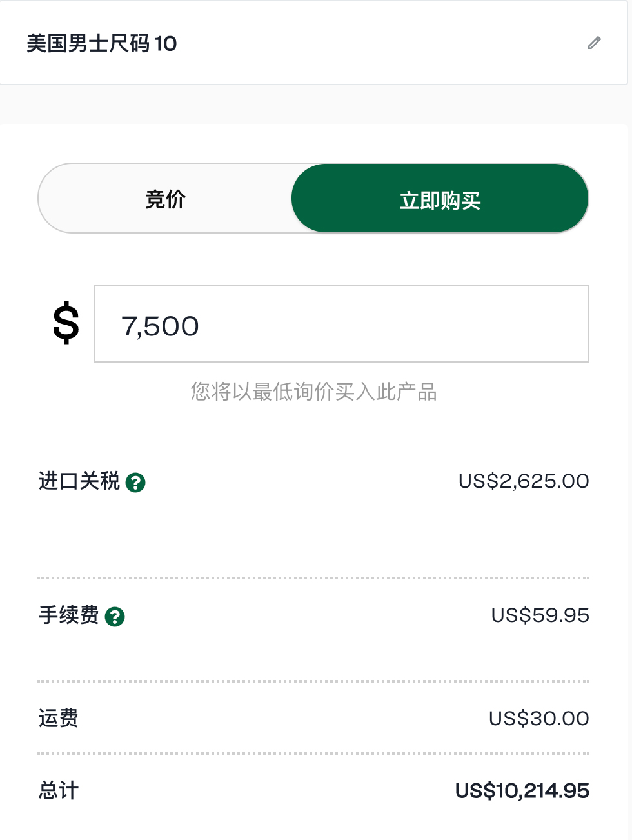Click the dotted divider above the 手续费 row
The image size is (632, 840).
313,578
